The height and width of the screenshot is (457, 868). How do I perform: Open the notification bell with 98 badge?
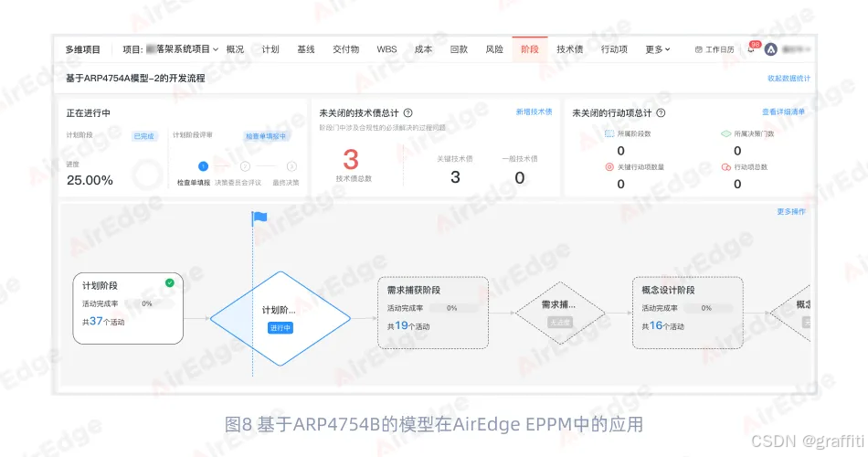(x=751, y=49)
